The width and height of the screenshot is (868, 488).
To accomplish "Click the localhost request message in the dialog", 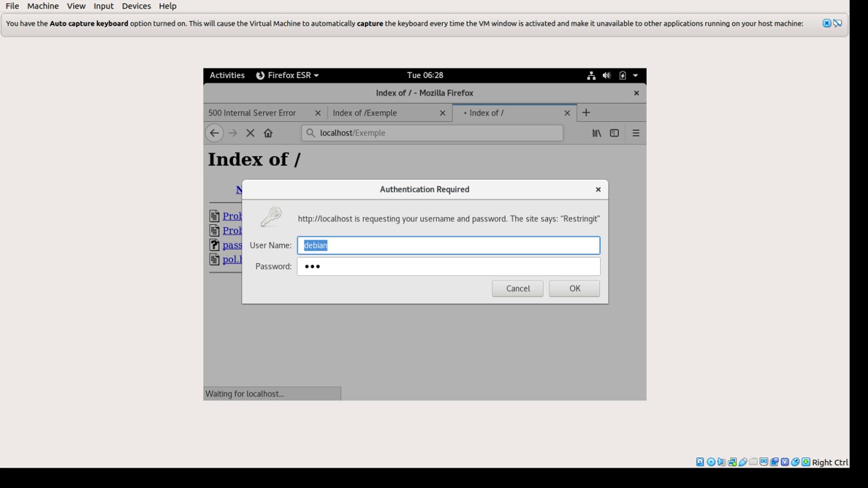I will (449, 219).
